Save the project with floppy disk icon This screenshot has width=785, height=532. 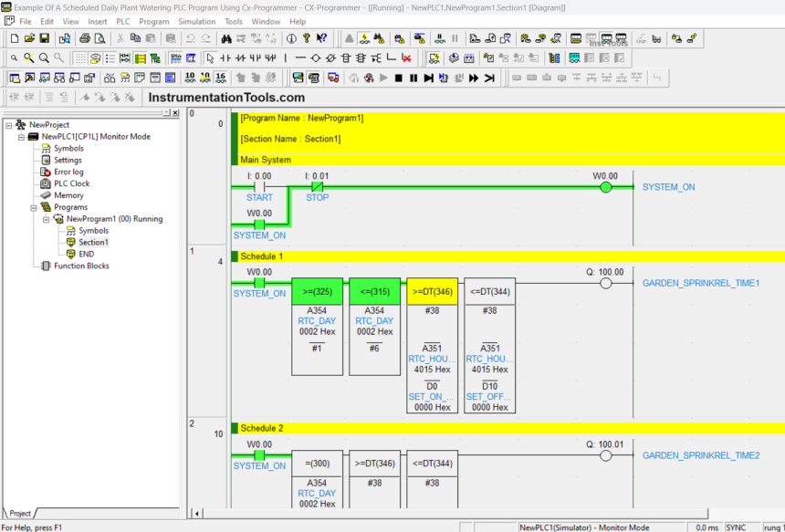click(x=45, y=38)
